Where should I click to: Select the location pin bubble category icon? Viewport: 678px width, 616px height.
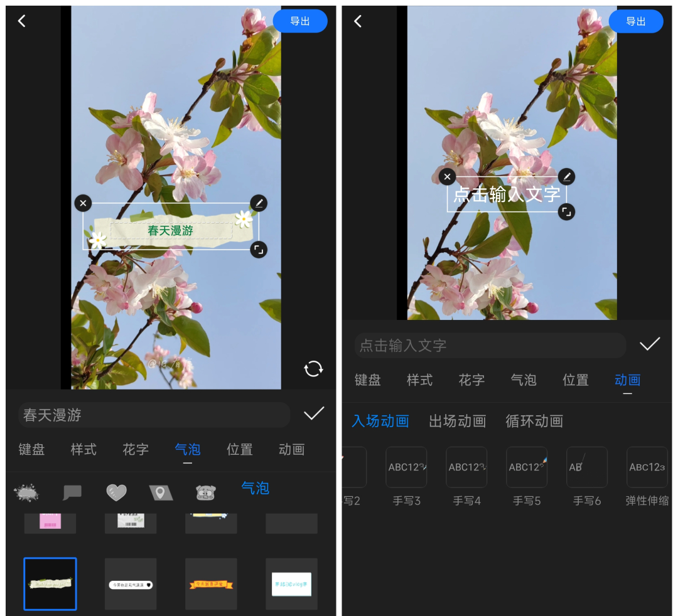pos(161,492)
